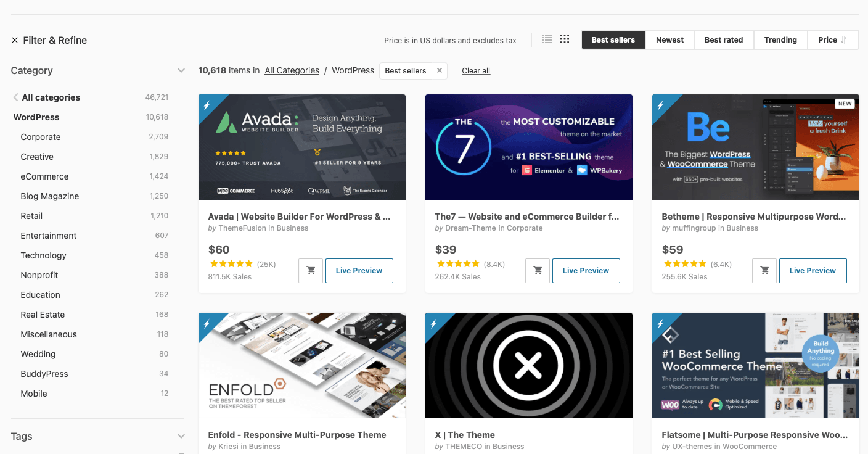Open Avada Website Builder title link
The image size is (868, 454).
pos(300,217)
